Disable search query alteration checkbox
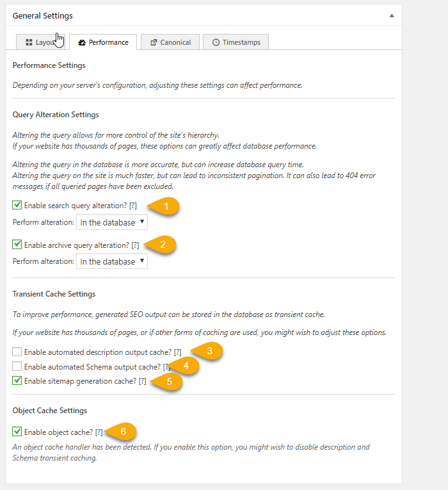 [17, 206]
